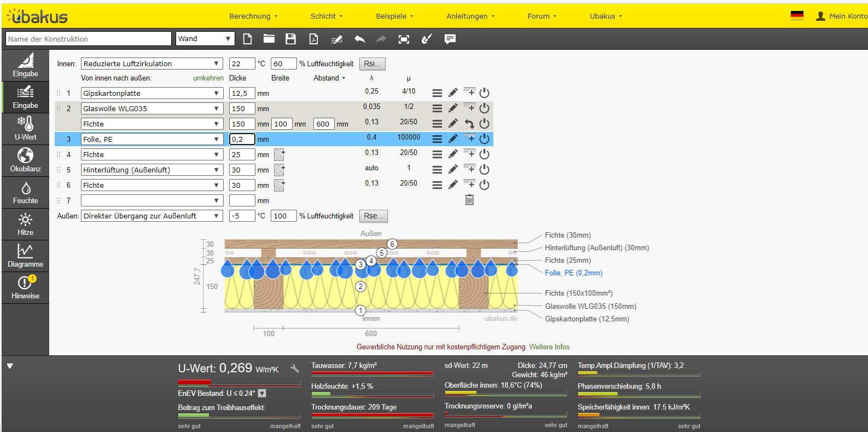
Task: Save the construction with the floppy disk icon
Action: pyautogui.click(x=290, y=39)
